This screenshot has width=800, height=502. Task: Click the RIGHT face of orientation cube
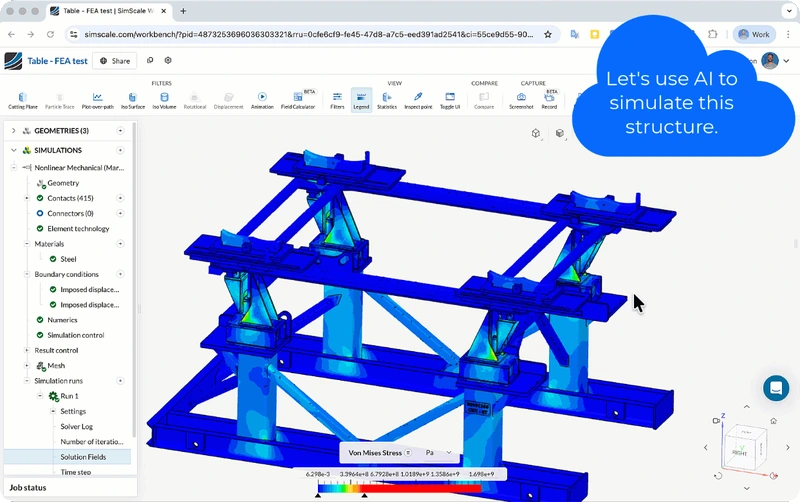tap(739, 451)
